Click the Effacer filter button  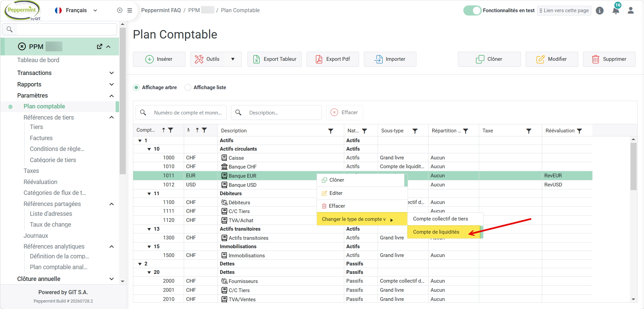click(x=344, y=112)
